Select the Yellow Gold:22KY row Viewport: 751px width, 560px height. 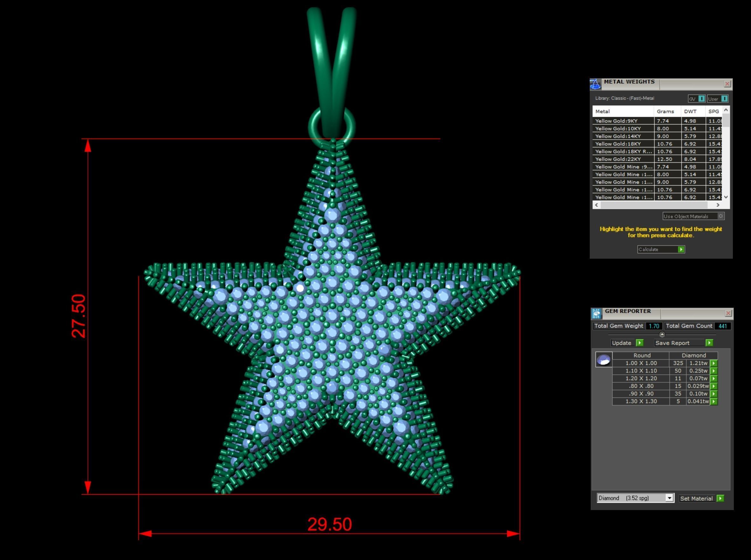coord(657,159)
